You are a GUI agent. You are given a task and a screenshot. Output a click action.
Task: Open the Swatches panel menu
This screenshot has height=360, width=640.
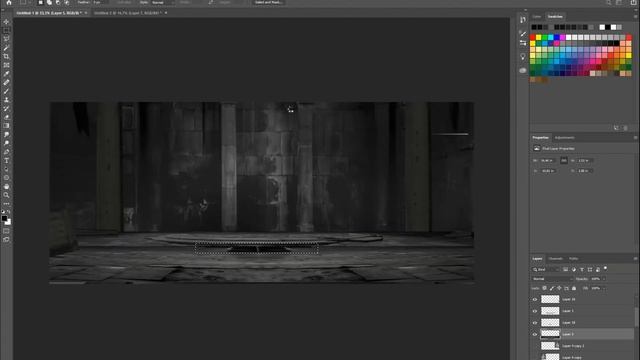click(635, 17)
